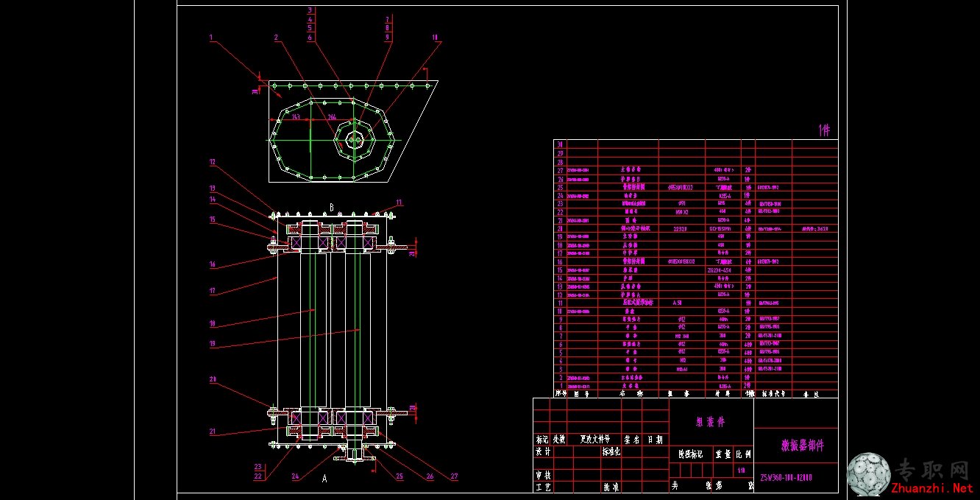
Task: Click the 阶段标记 cell
Action: [690, 454]
